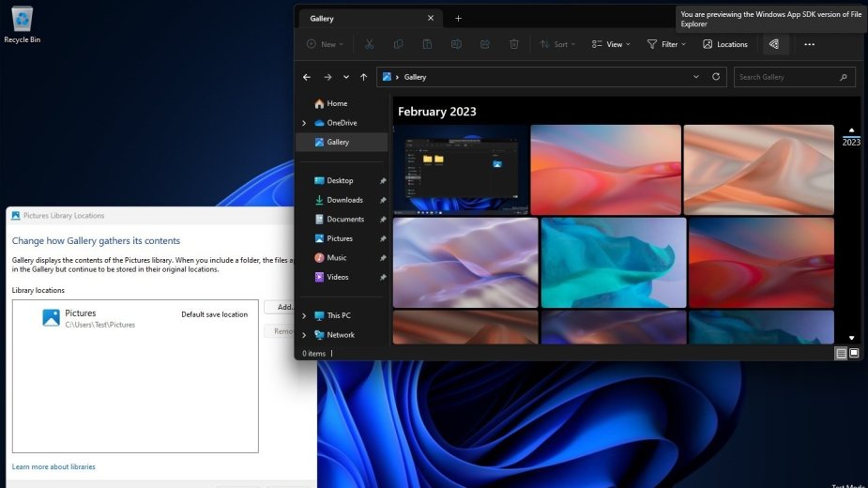The image size is (868, 488).
Task: Go back with the left arrow button
Action: point(307,77)
